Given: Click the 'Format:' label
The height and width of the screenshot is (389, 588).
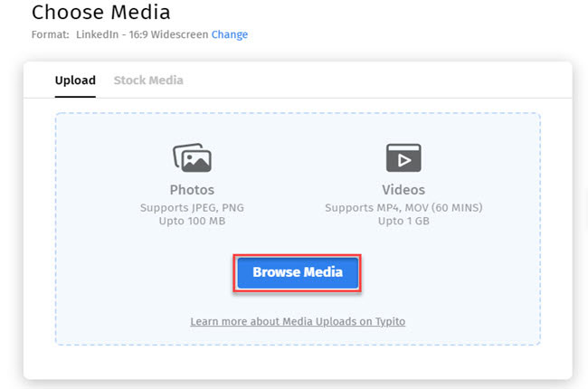Looking at the screenshot, I should [50, 34].
